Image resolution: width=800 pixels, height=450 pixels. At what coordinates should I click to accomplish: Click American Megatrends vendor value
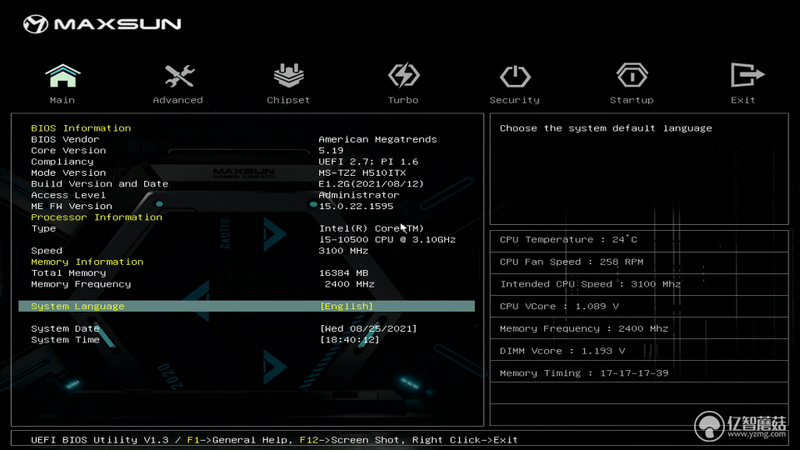(378, 139)
